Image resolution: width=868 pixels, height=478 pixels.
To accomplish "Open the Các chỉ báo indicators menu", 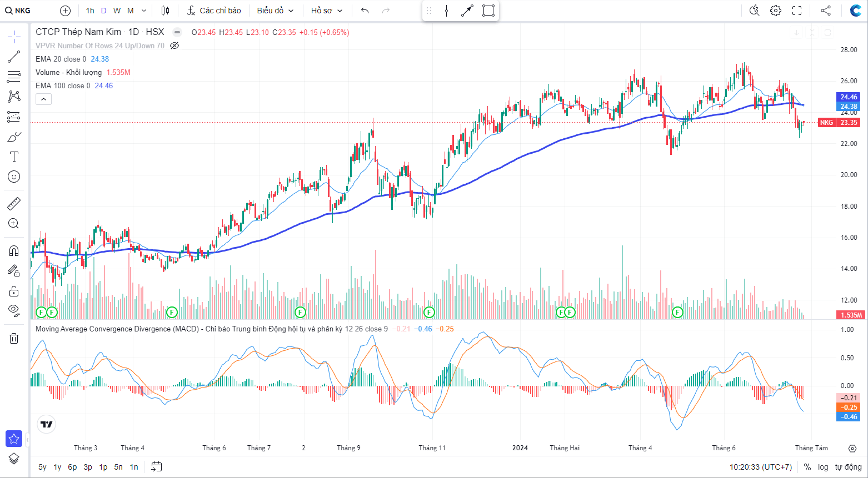I will (214, 11).
